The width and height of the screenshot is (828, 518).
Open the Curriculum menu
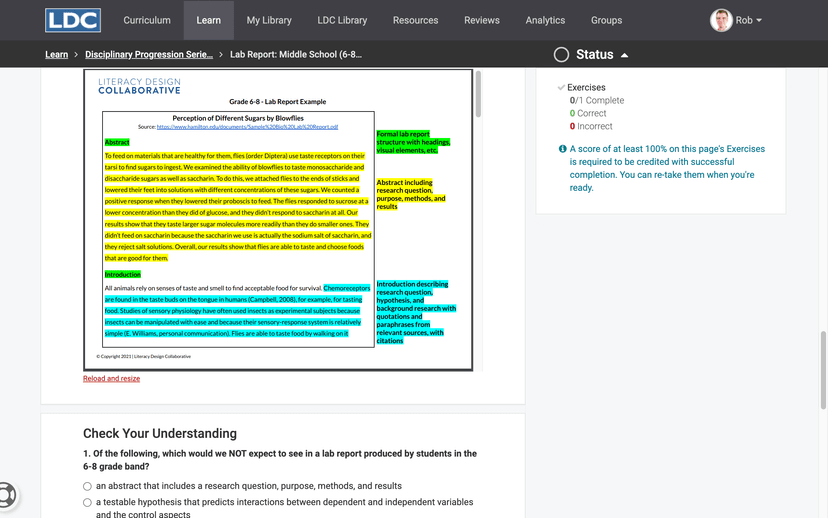tap(147, 20)
